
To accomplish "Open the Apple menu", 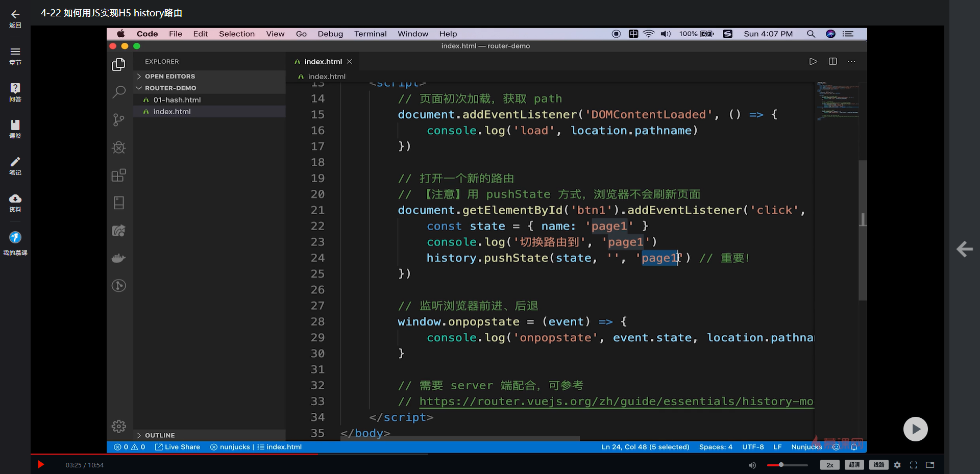I will click(x=121, y=34).
